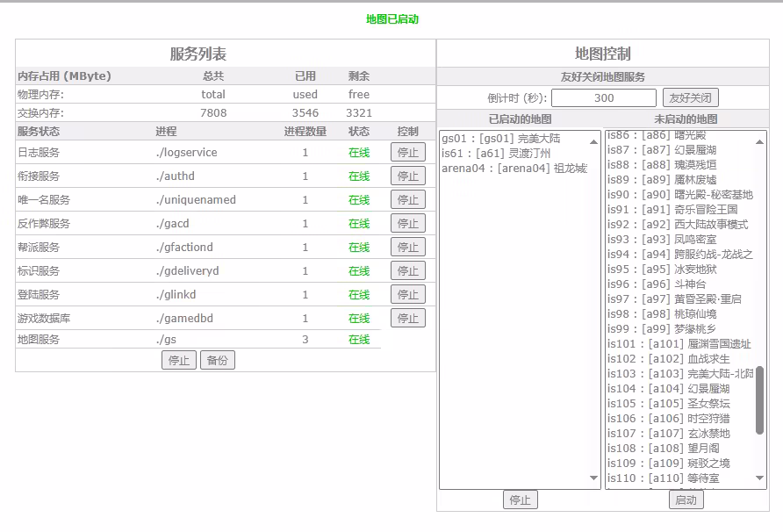Click the 地图已启动 status text

(x=391, y=18)
